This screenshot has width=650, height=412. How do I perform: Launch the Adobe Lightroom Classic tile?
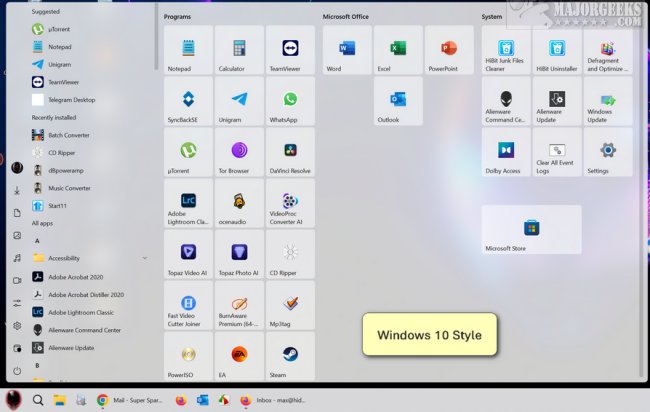[188, 203]
